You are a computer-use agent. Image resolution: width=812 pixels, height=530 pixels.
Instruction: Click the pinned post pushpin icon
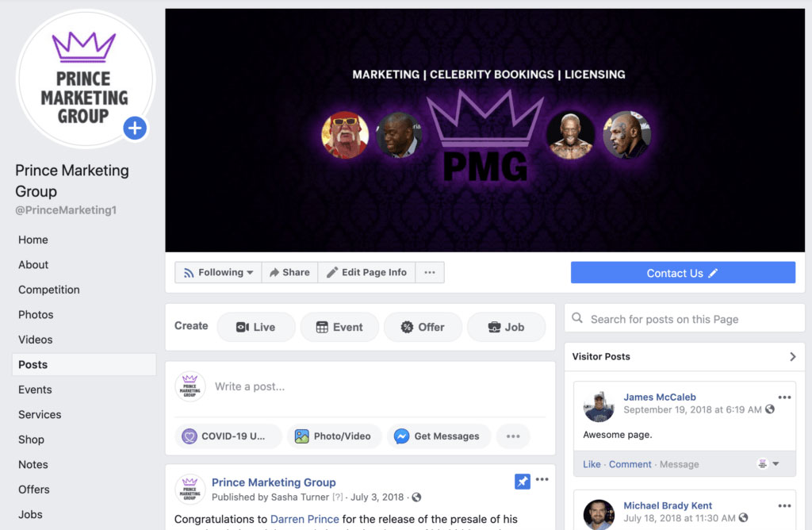(x=522, y=482)
